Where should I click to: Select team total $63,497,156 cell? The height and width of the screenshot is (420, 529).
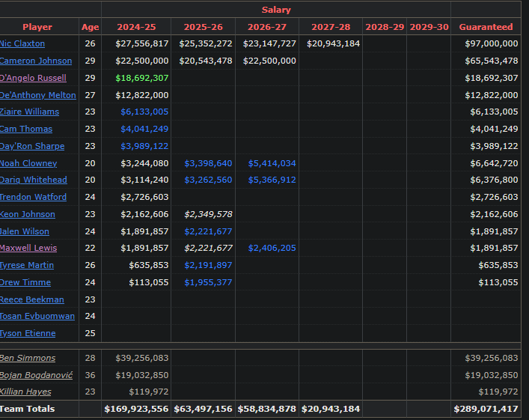(x=203, y=410)
